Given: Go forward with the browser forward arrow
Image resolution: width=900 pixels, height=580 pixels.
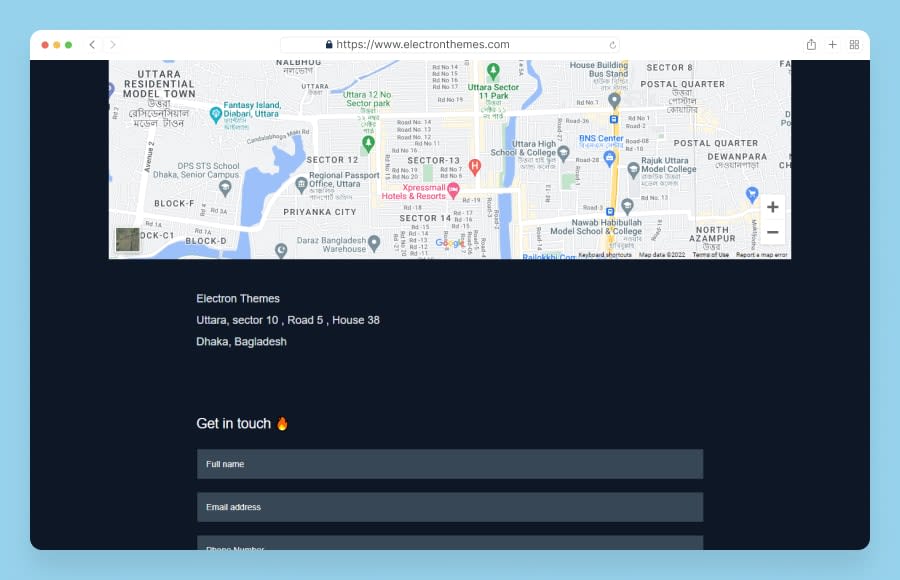Looking at the screenshot, I should (112, 44).
